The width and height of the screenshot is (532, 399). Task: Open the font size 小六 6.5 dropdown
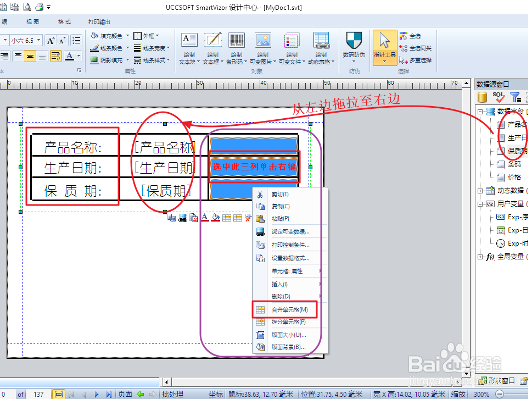tap(38, 41)
